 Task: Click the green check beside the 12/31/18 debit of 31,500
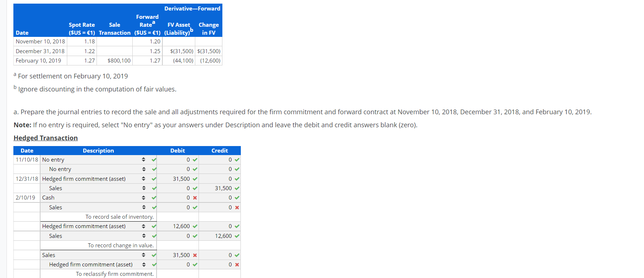(195, 179)
